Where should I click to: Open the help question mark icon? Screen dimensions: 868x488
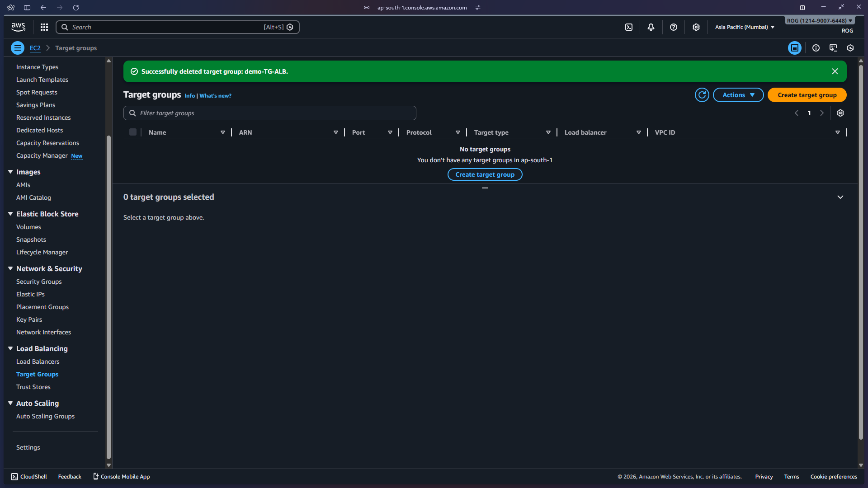tap(674, 27)
